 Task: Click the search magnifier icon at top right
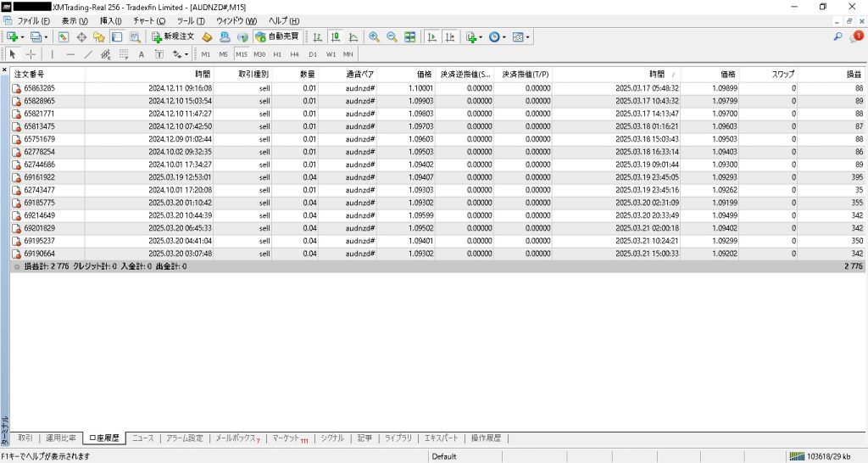[838, 36]
